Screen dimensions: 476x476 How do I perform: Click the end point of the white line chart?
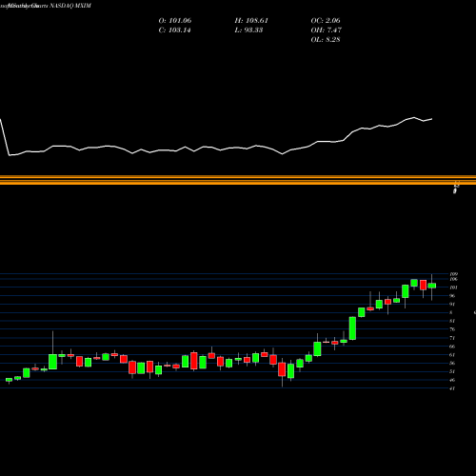tap(432, 119)
